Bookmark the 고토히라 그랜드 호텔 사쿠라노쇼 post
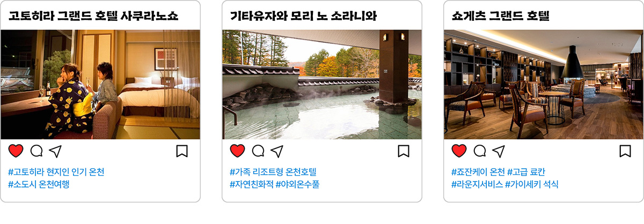Viewport: 644px width, 224px height. click(182, 151)
